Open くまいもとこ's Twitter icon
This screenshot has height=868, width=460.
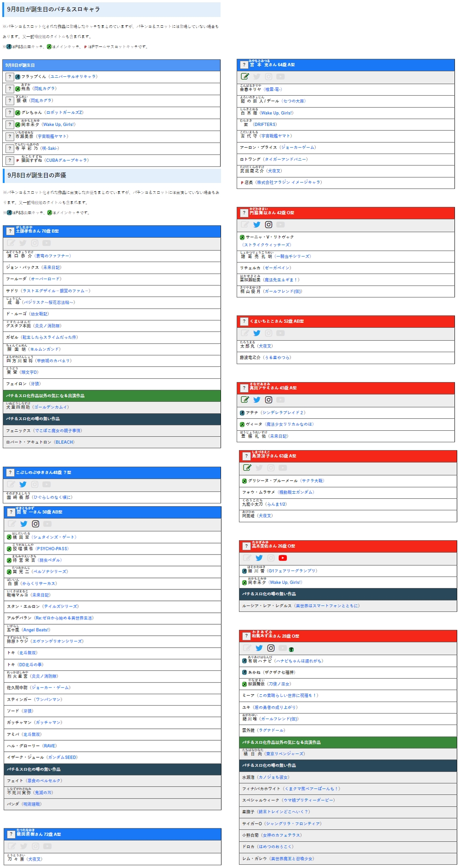(x=257, y=333)
